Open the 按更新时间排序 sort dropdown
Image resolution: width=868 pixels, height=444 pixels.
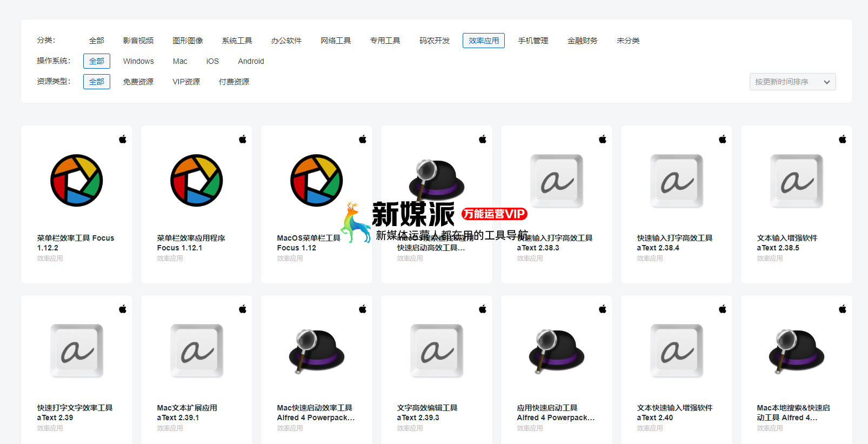pos(792,82)
